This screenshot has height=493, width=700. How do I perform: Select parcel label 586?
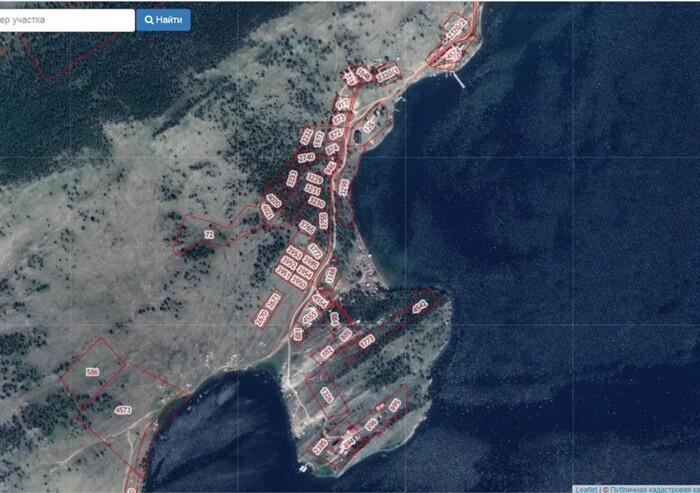[x=92, y=372]
